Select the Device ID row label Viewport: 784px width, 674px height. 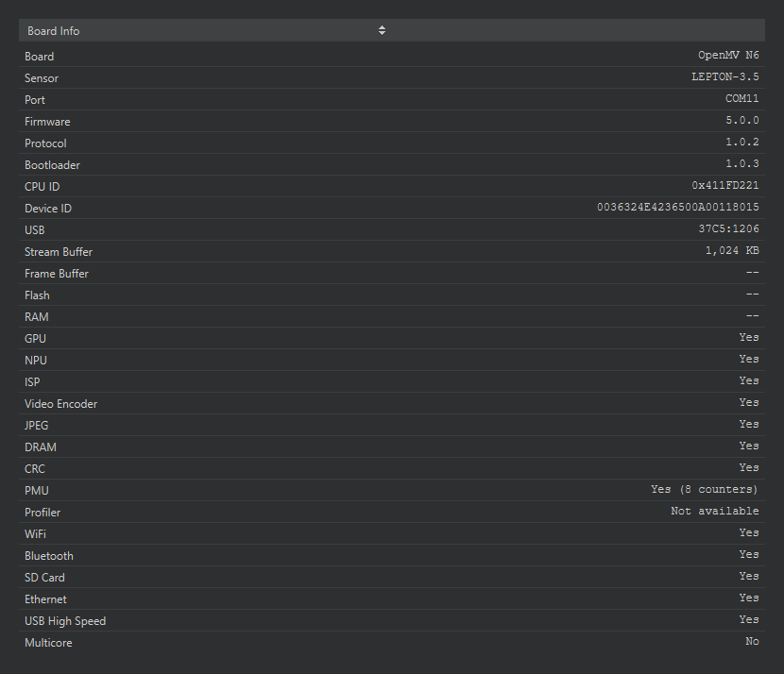tap(48, 209)
